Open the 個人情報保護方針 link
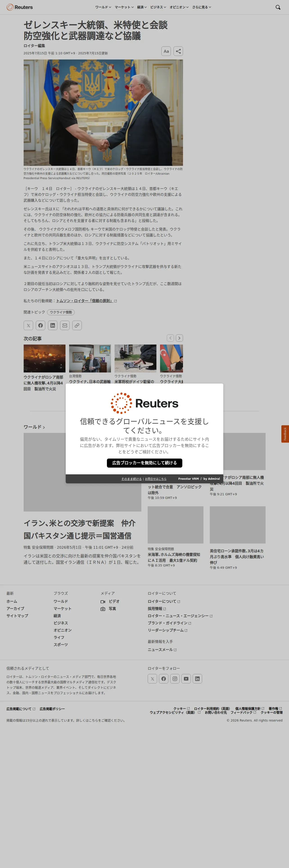This screenshot has height=868, width=289. tap(250, 709)
